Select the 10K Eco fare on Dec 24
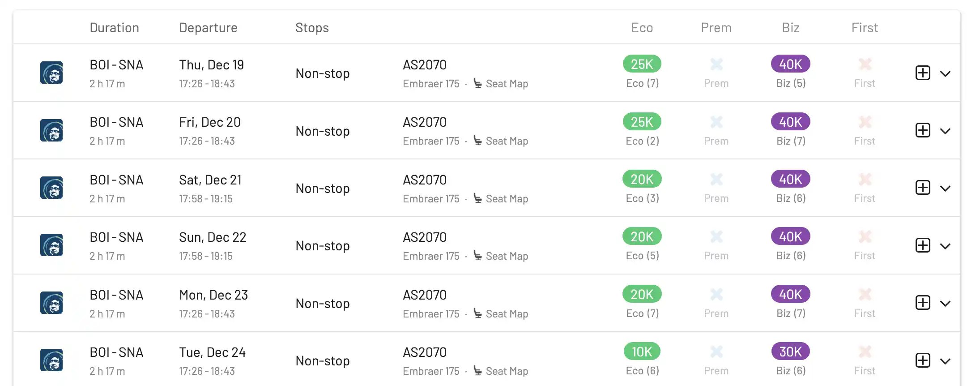The width and height of the screenshot is (980, 386). pyautogui.click(x=642, y=352)
